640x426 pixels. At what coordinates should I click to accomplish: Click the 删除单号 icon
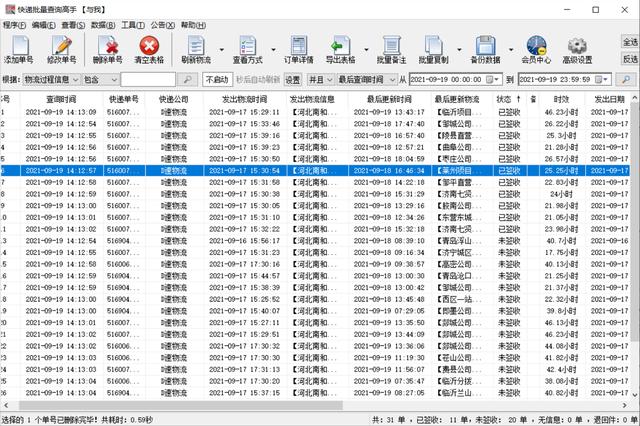(108, 45)
